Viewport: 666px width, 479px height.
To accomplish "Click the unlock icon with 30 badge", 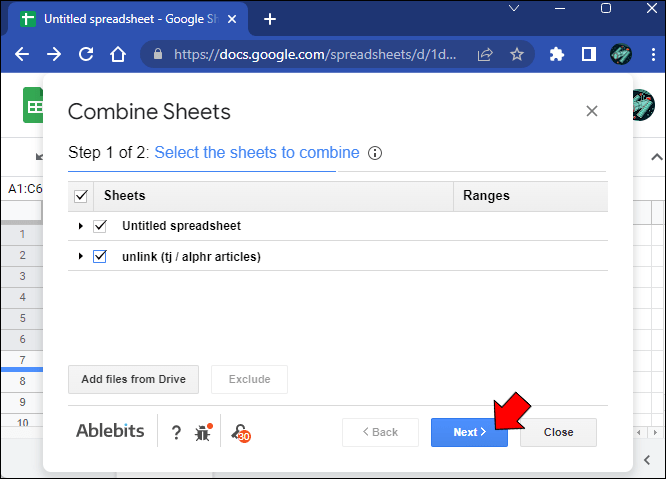I will click(240, 432).
